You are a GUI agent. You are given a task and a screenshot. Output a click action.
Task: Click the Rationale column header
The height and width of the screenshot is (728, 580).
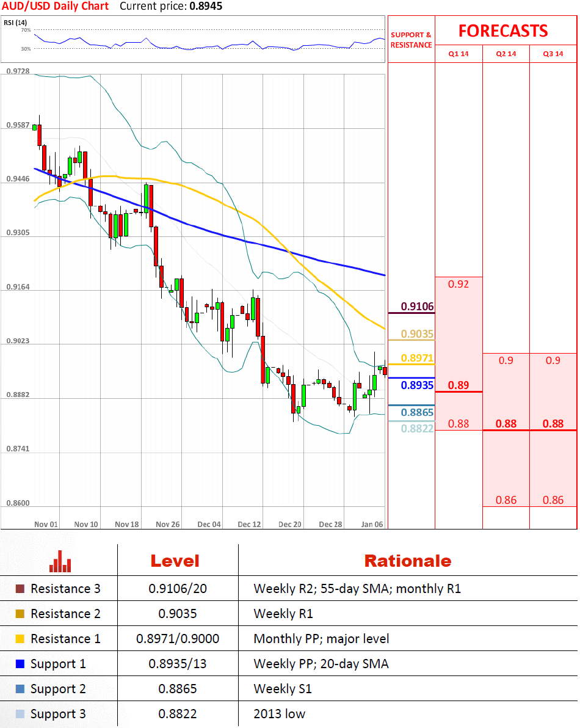click(407, 561)
